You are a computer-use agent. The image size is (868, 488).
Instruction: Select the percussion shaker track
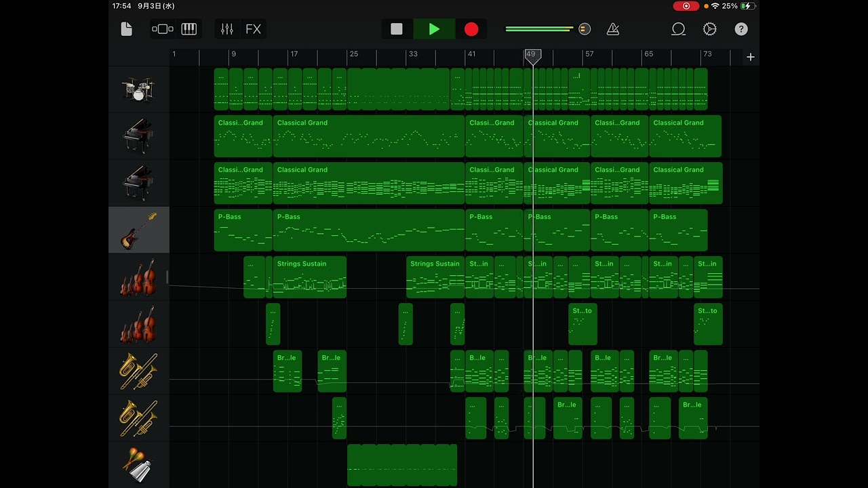pyautogui.click(x=138, y=465)
